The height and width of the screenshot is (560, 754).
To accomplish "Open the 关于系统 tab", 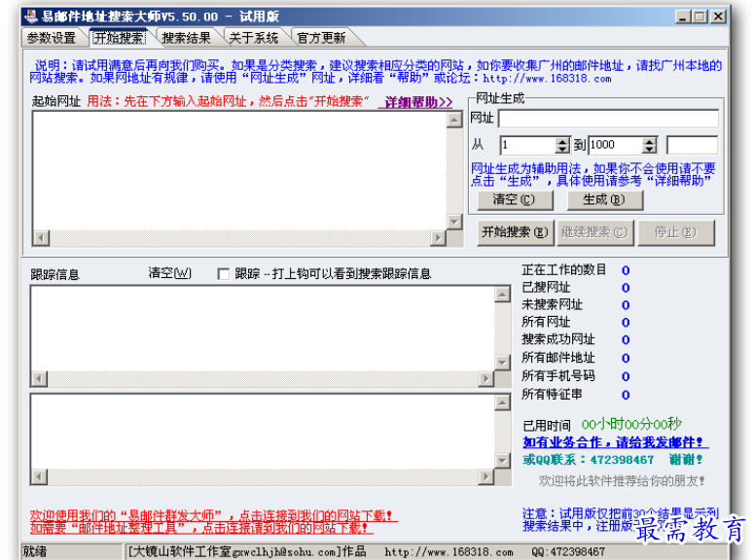I will (x=253, y=38).
